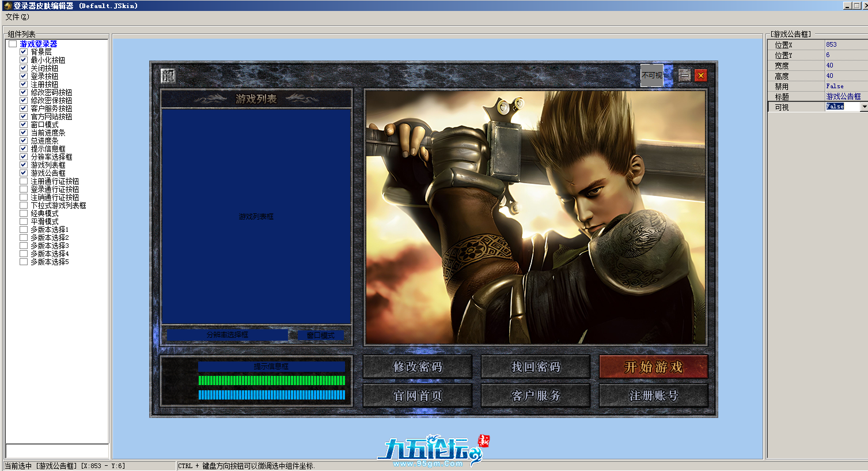Click the character artwork in the preview
The image size is (868, 471).
pos(535,217)
